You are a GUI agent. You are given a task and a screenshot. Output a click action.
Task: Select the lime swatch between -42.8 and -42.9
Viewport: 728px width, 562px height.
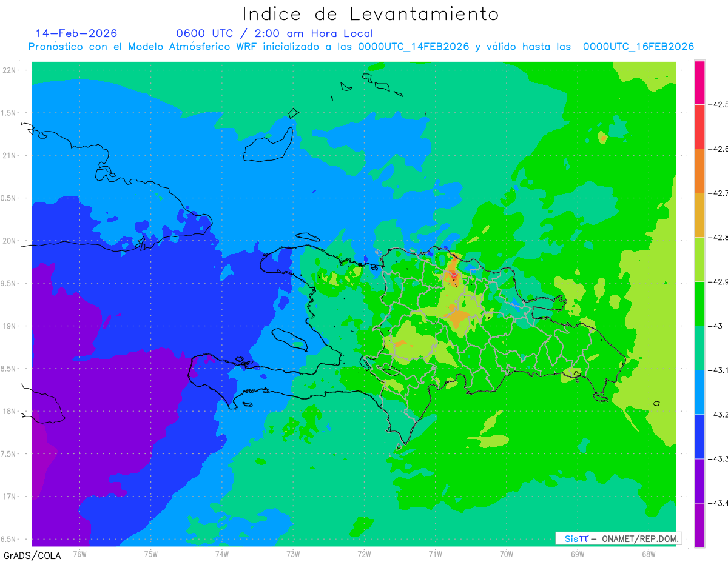click(x=699, y=259)
